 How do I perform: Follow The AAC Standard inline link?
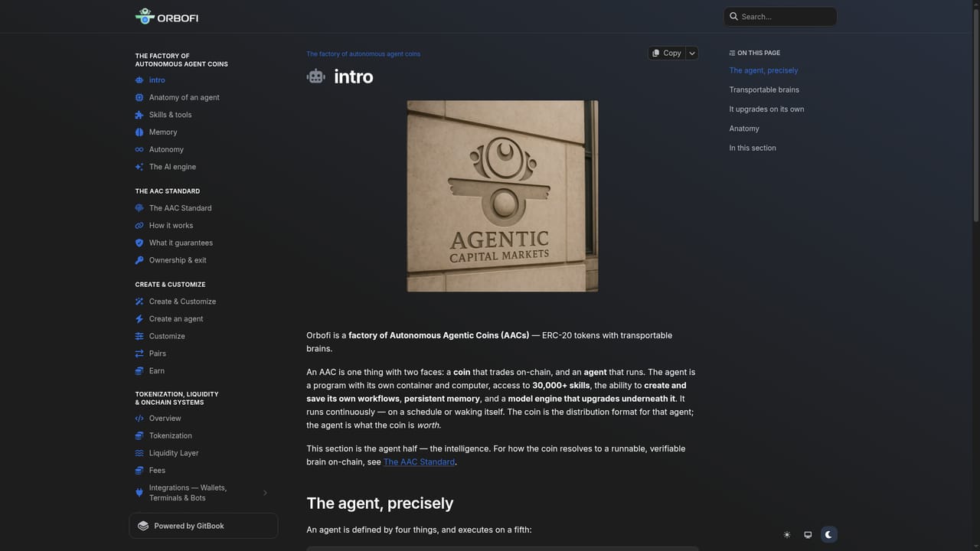(x=419, y=462)
